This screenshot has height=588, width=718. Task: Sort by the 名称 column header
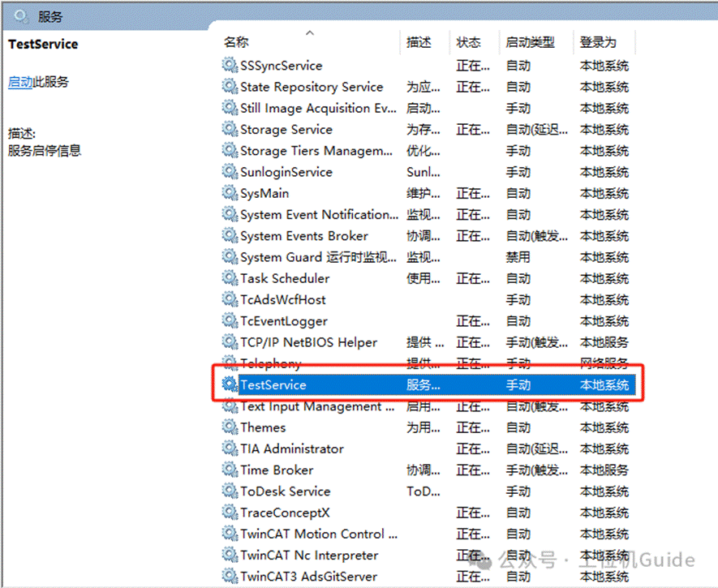[236, 42]
